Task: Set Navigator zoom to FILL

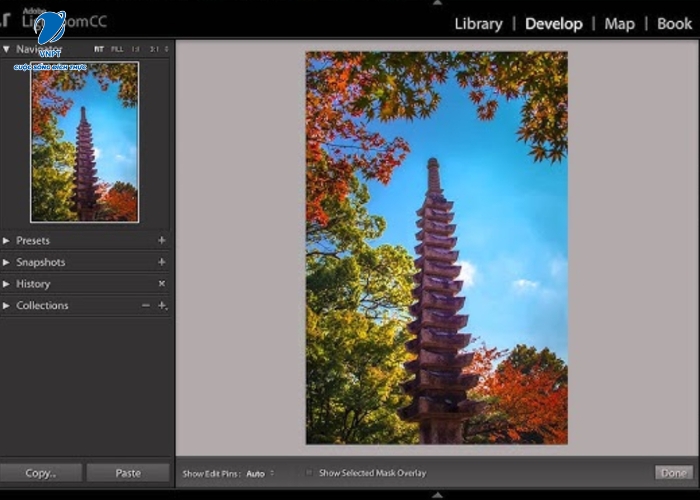Action: (x=117, y=49)
